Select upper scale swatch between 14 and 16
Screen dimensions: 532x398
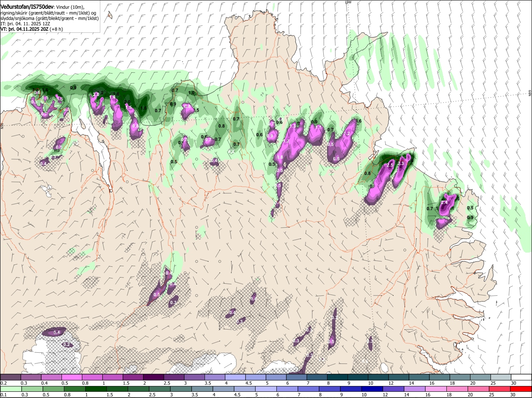(419, 377)
